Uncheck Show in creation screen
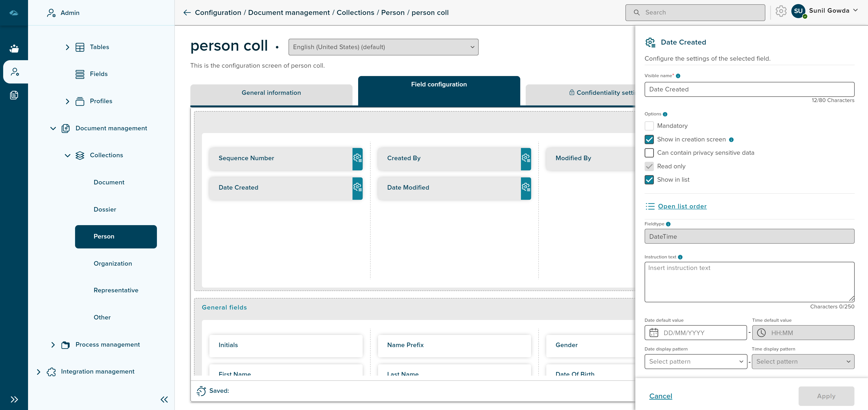This screenshot has width=868, height=410. point(649,139)
